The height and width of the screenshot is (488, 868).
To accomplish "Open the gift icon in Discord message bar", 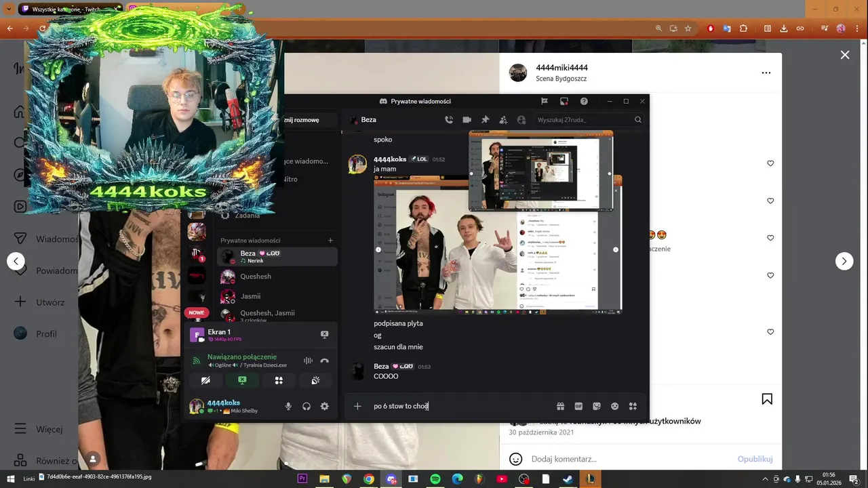I will [560, 406].
